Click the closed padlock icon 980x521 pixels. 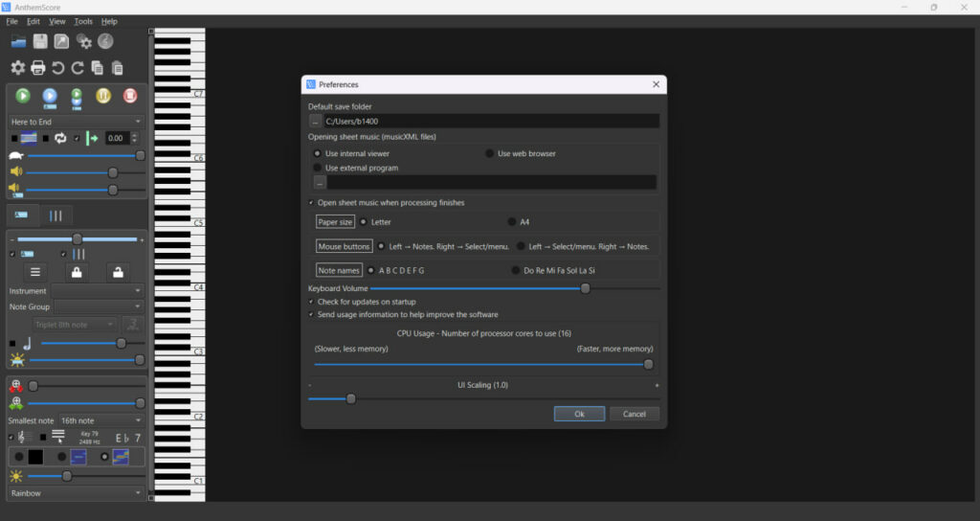[77, 272]
